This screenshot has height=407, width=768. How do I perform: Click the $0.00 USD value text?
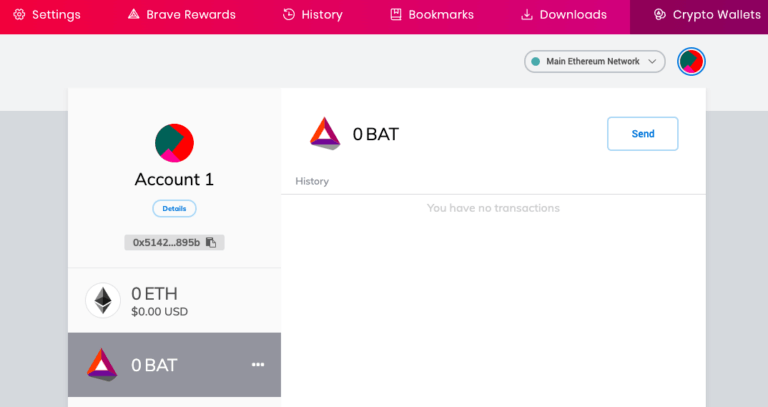(x=159, y=311)
